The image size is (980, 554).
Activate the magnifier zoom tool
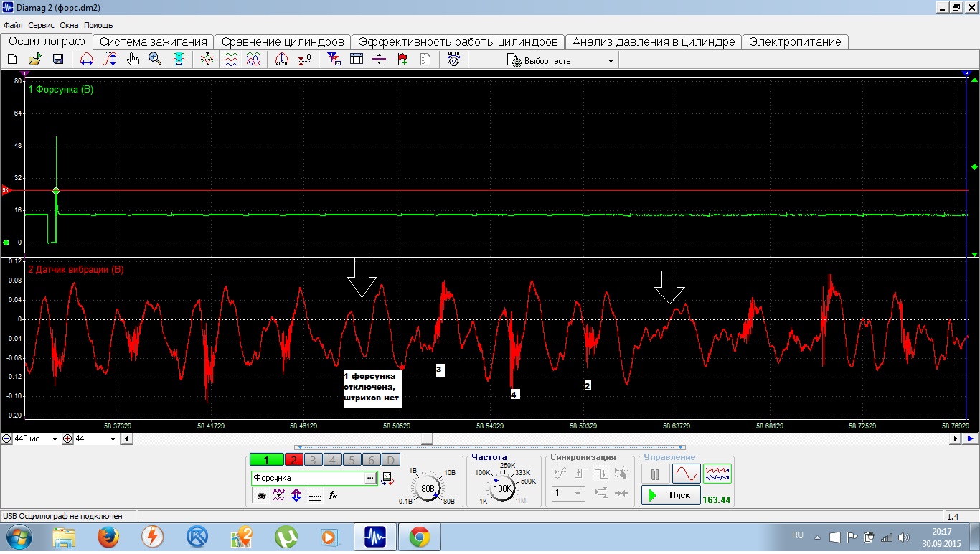point(155,59)
